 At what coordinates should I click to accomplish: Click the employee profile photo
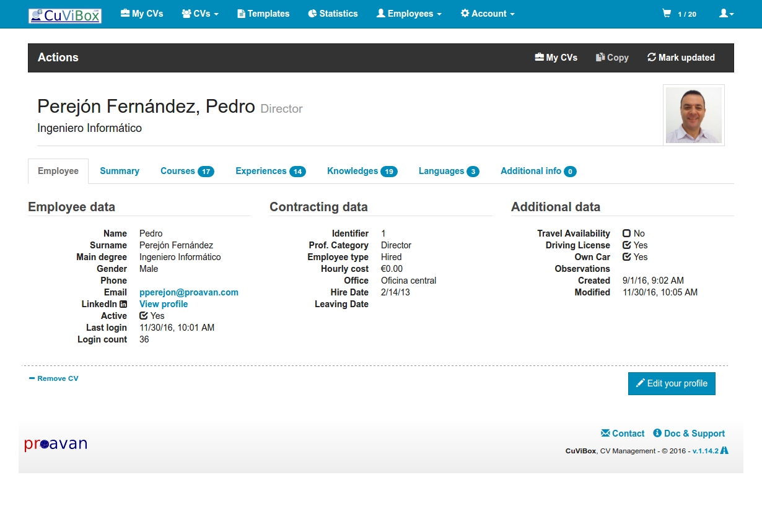tap(694, 115)
